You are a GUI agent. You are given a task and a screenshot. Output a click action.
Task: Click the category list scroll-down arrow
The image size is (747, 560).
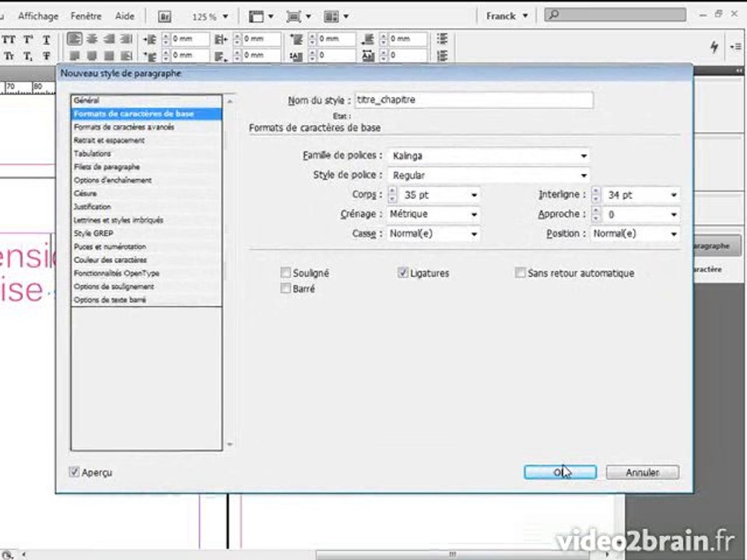[230, 444]
